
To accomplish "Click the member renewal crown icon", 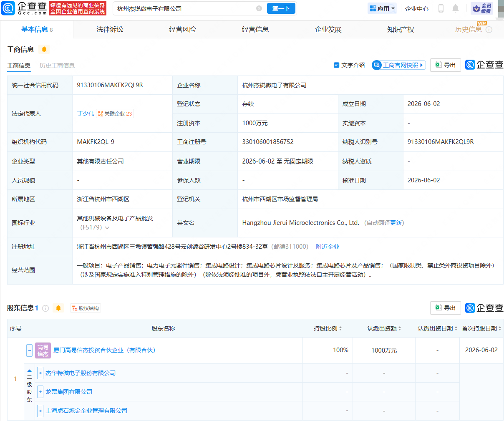I will (482, 8).
